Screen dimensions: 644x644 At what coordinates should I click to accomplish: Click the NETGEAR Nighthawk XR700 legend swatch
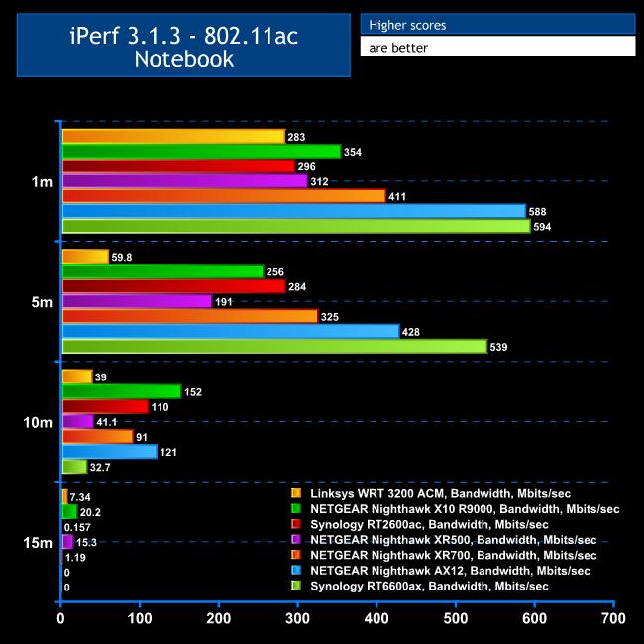(x=296, y=555)
